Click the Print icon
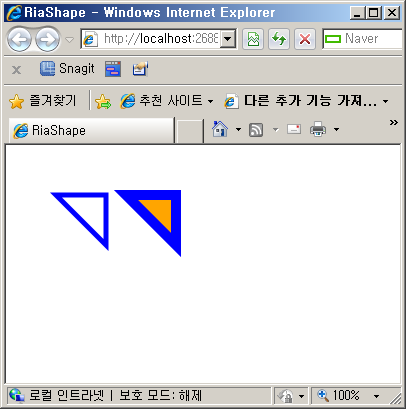Screen dimensions: 406x409 (318, 129)
